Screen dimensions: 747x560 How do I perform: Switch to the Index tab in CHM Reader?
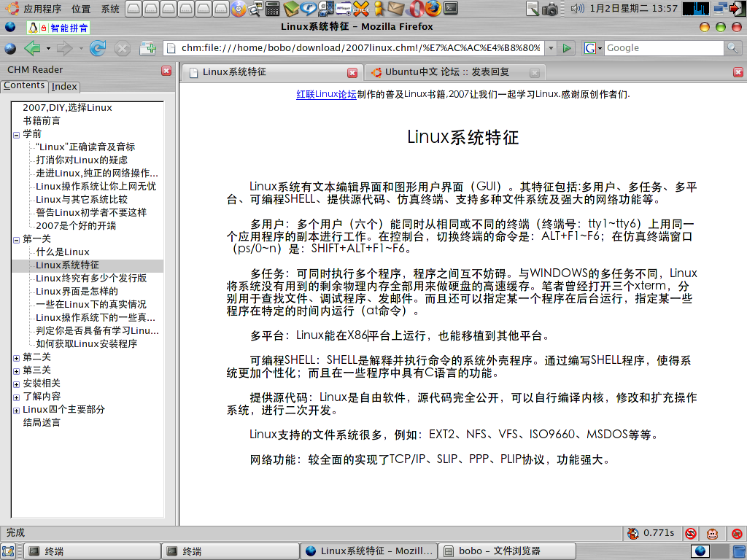tap(64, 87)
